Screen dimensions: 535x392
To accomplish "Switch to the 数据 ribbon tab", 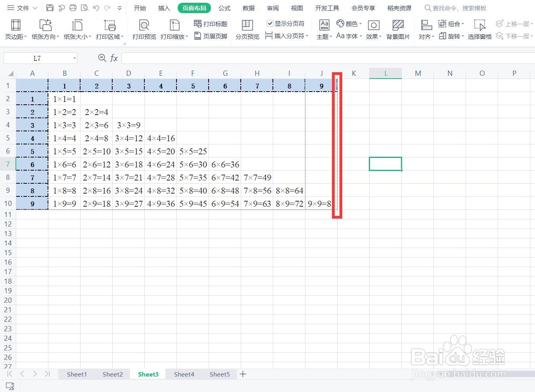I will (249, 8).
